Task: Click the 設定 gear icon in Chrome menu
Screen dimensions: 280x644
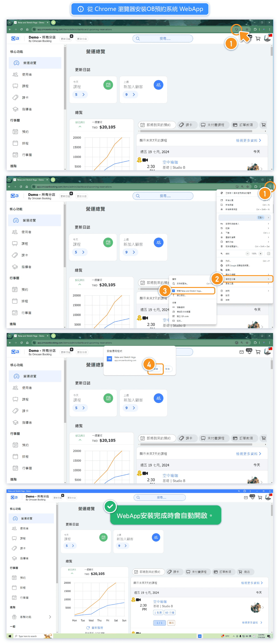Action: click(x=222, y=295)
